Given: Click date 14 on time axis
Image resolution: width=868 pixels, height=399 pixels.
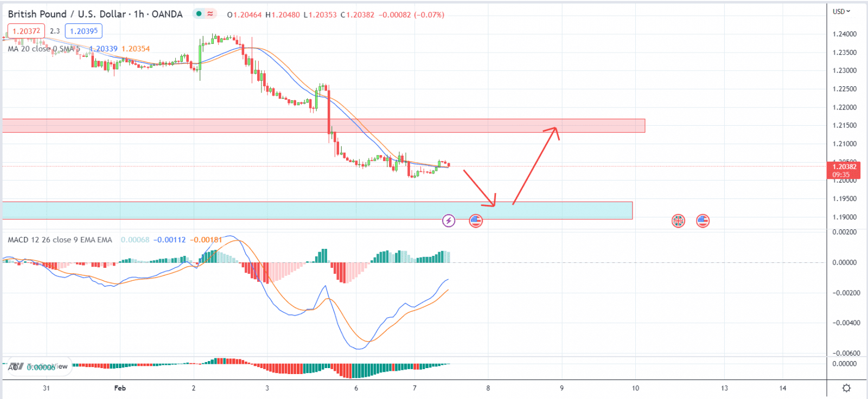Looking at the screenshot, I should [783, 388].
